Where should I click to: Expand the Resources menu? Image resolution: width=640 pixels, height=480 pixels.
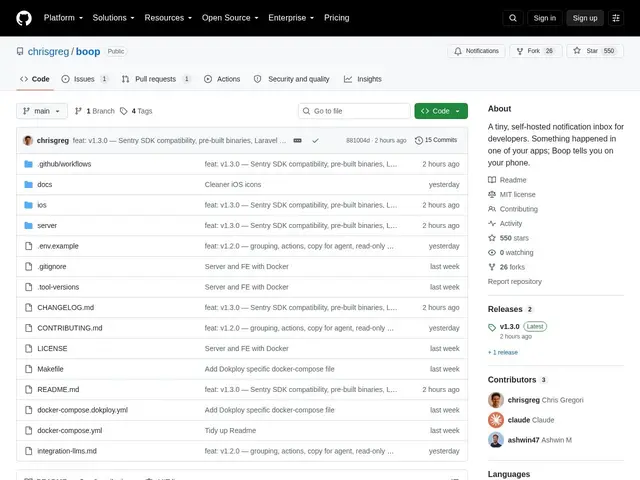(x=168, y=18)
